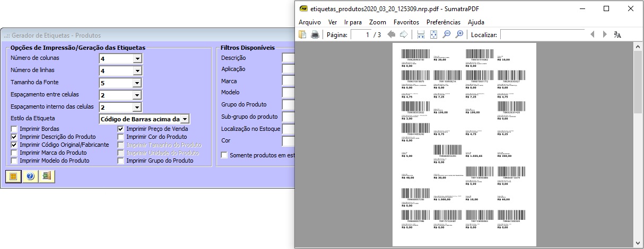This screenshot has height=249, width=644.
Task: Click the find previous arrow beside Localizar
Action: point(593,34)
